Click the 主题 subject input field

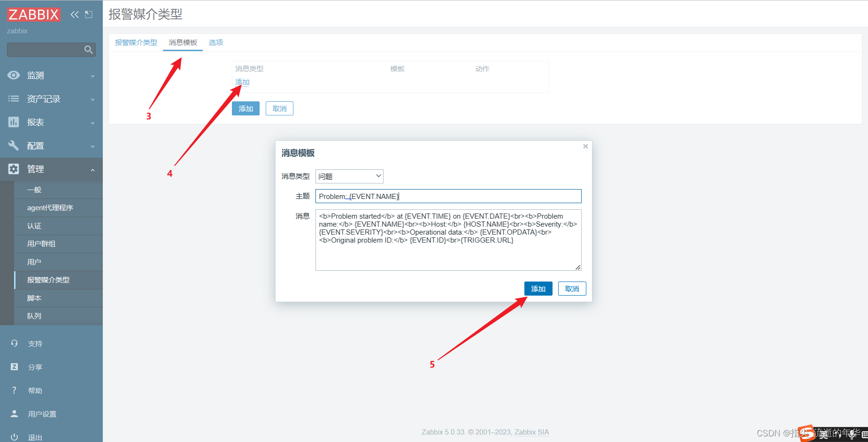pyautogui.click(x=448, y=196)
